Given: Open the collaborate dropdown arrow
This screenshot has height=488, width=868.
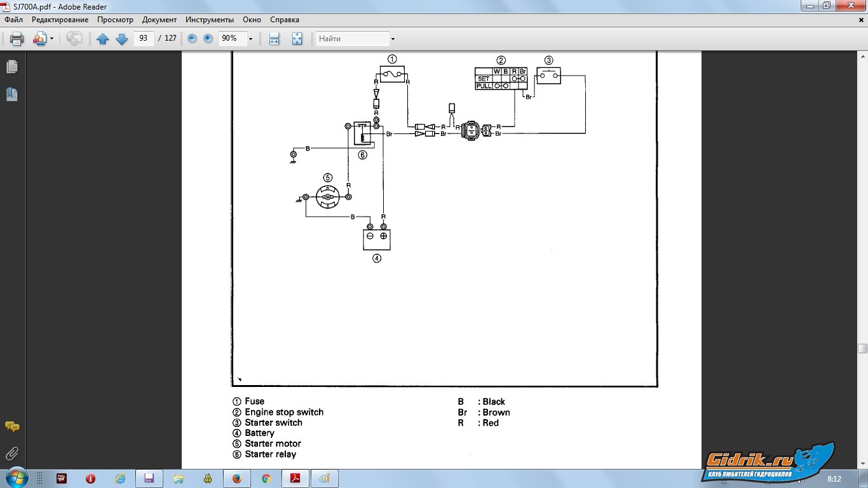Looking at the screenshot, I should coord(51,39).
